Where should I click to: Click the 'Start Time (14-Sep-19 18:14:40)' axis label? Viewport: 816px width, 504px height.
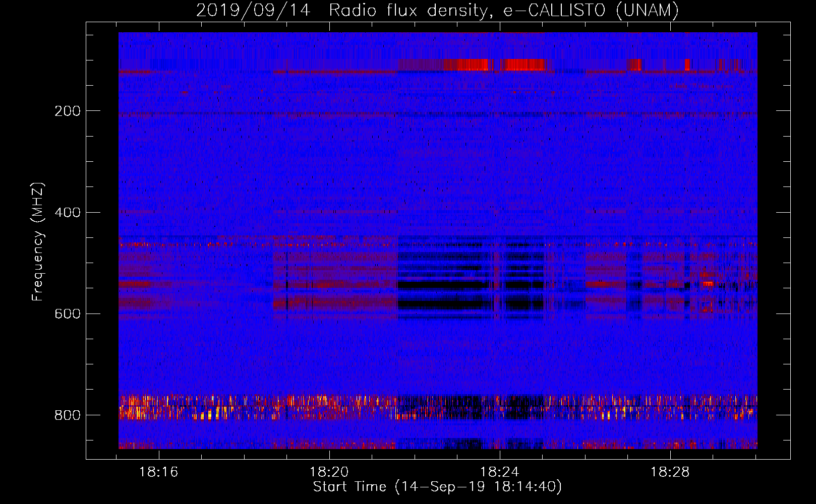437,487
